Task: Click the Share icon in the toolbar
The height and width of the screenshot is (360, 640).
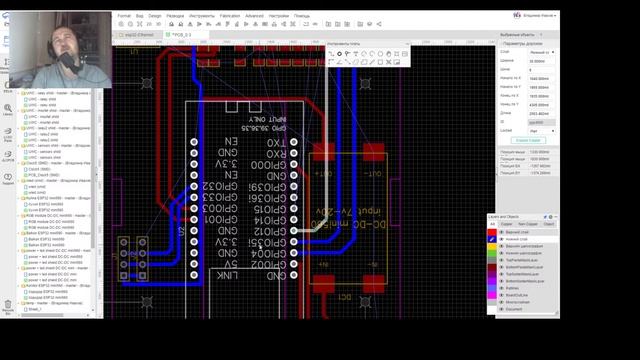Action: 379,24
